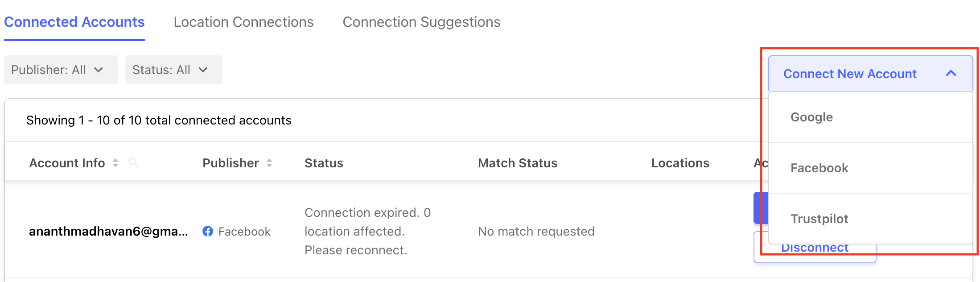
Task: Click the Connect New Account dropdown button
Action: [x=871, y=74]
